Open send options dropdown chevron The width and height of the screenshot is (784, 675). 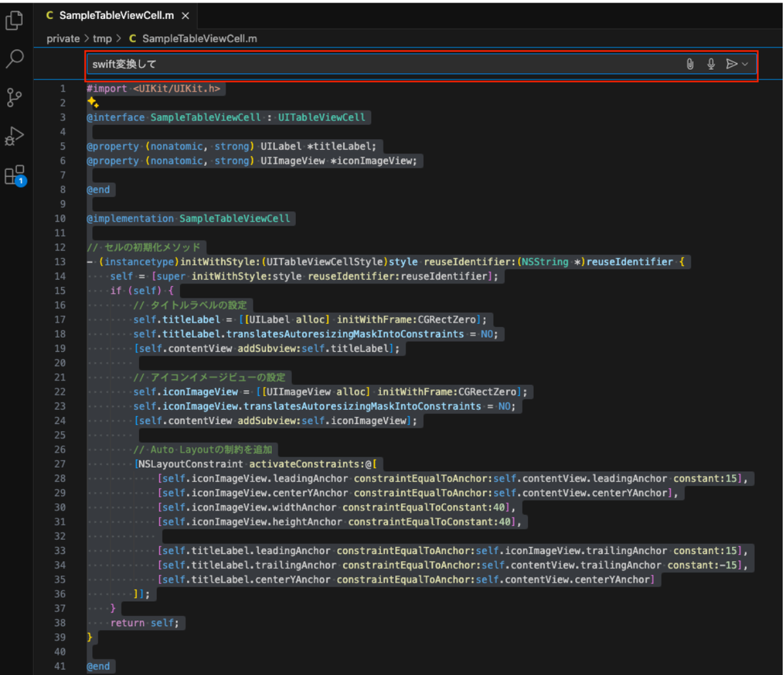745,64
